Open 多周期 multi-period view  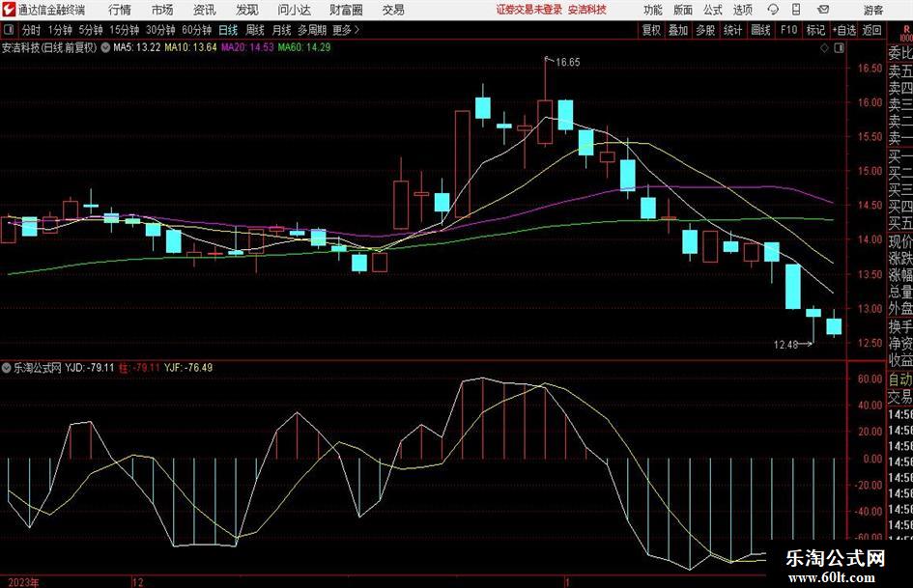(312, 30)
